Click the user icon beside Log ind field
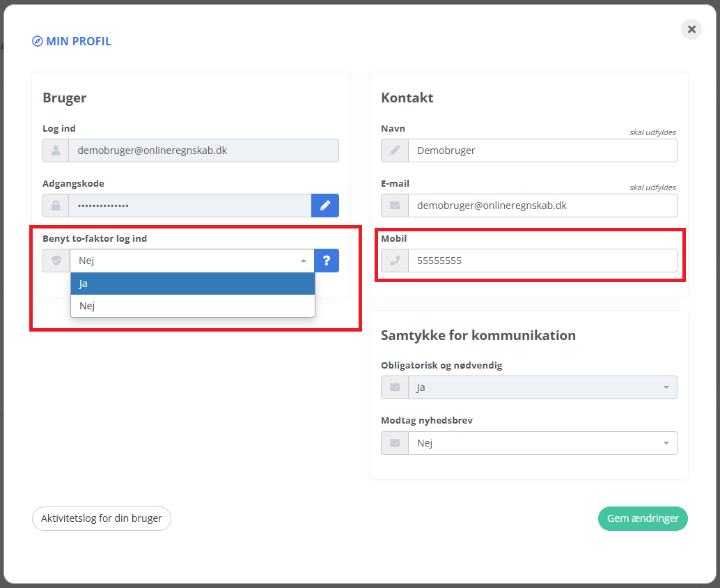This screenshot has width=720, height=588. pos(56,150)
